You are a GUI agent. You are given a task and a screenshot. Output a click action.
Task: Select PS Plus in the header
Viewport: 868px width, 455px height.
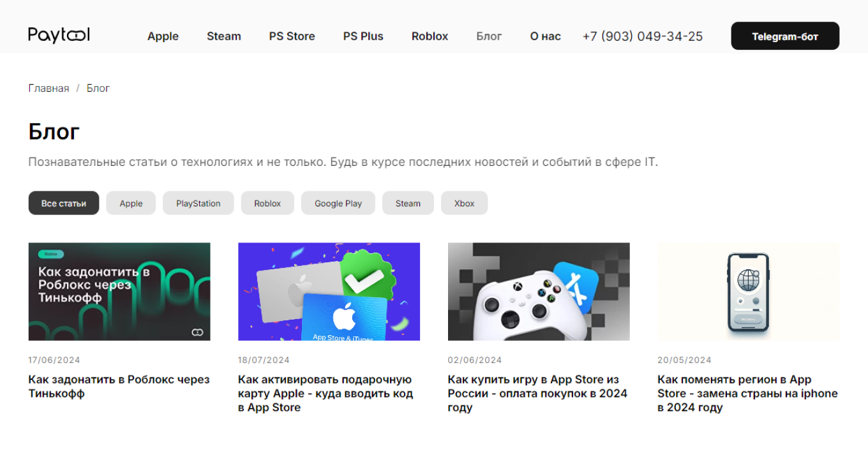[363, 36]
